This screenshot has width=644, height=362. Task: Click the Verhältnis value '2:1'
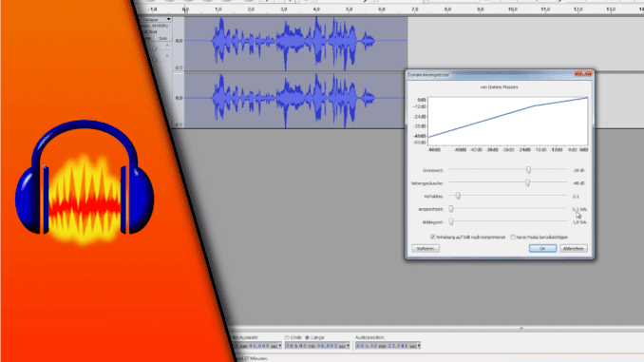[x=576, y=197]
